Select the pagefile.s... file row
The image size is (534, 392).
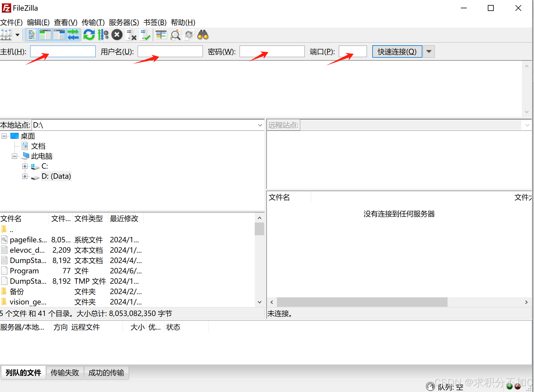[127, 240]
